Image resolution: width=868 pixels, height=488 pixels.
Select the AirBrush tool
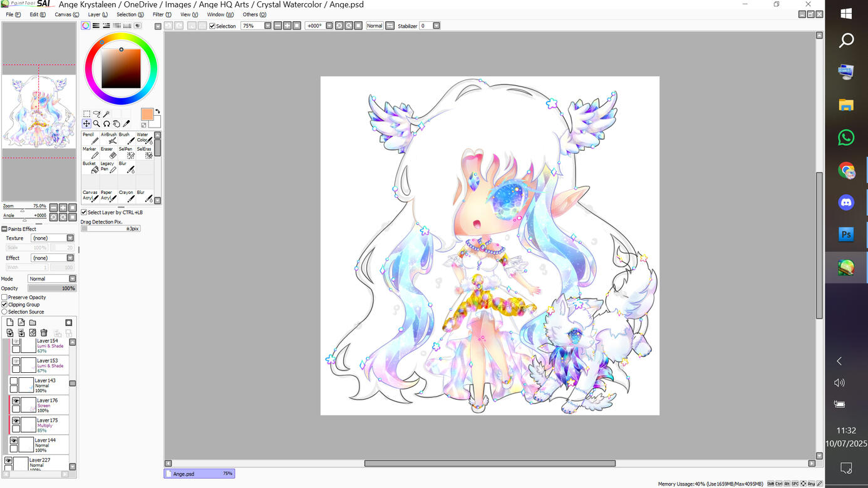click(109, 138)
